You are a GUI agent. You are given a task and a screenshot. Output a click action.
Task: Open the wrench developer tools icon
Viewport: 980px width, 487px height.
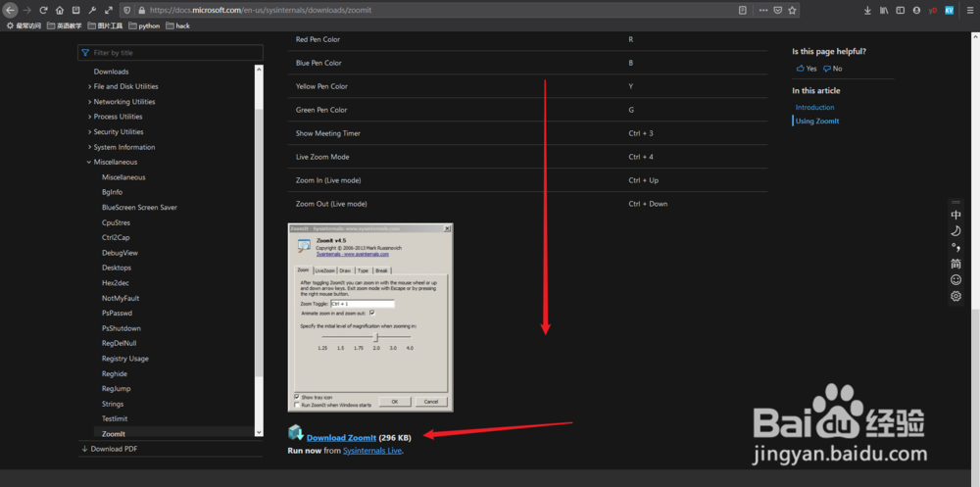tap(92, 10)
